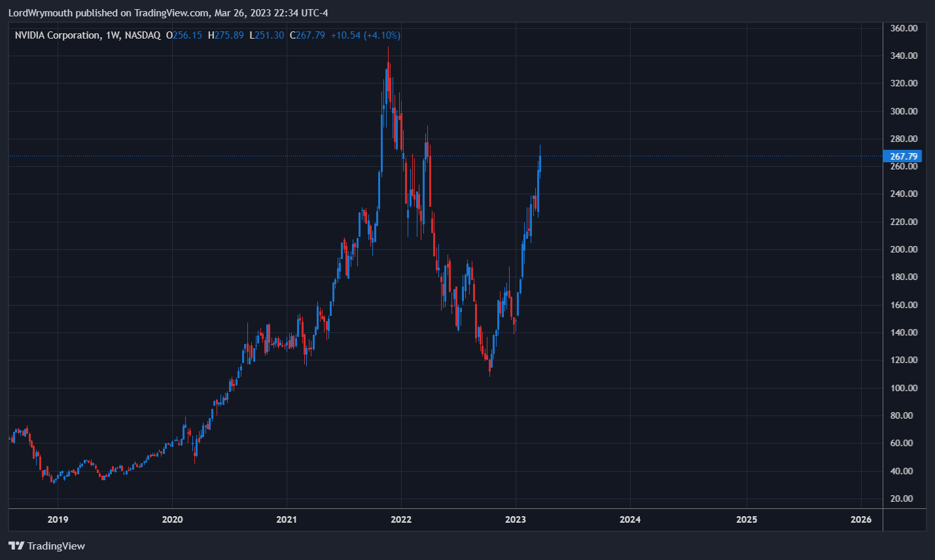Click the 360.00 price axis label

coord(904,28)
